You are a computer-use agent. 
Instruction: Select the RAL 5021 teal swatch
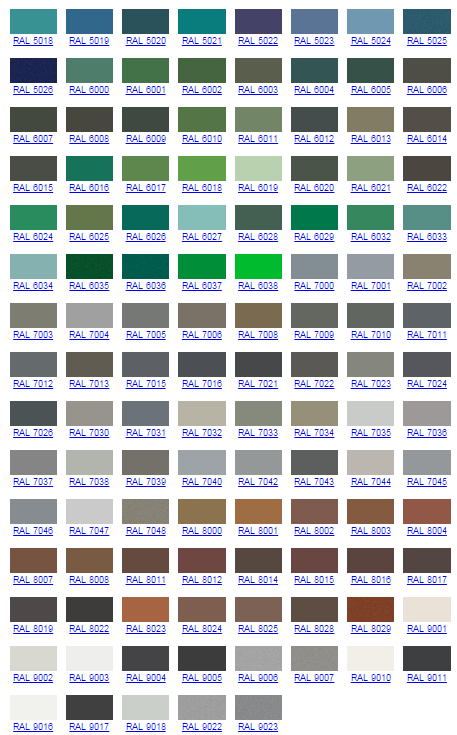(x=202, y=22)
